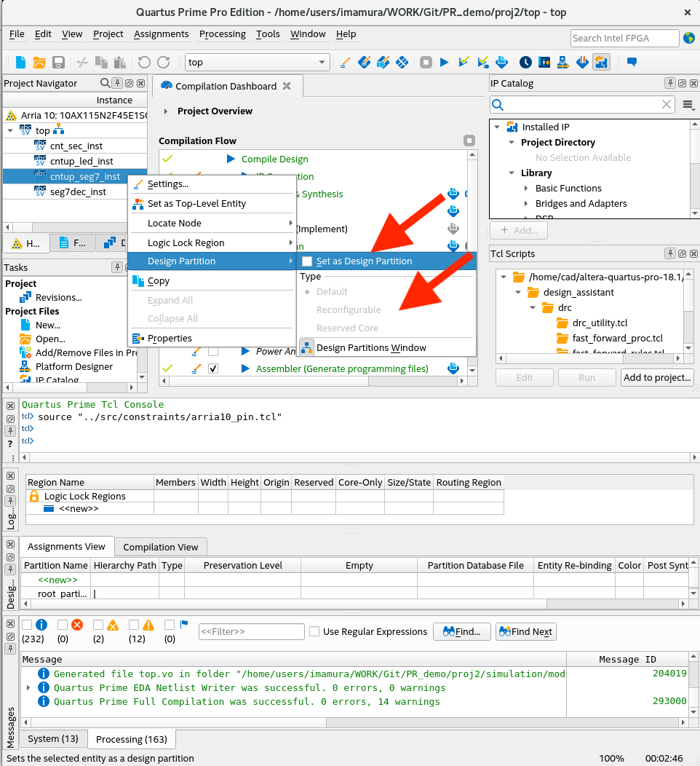Viewport: 700px width, 766px height.
Task: Click the Open folder toolbar icon
Action: pyautogui.click(x=39, y=62)
